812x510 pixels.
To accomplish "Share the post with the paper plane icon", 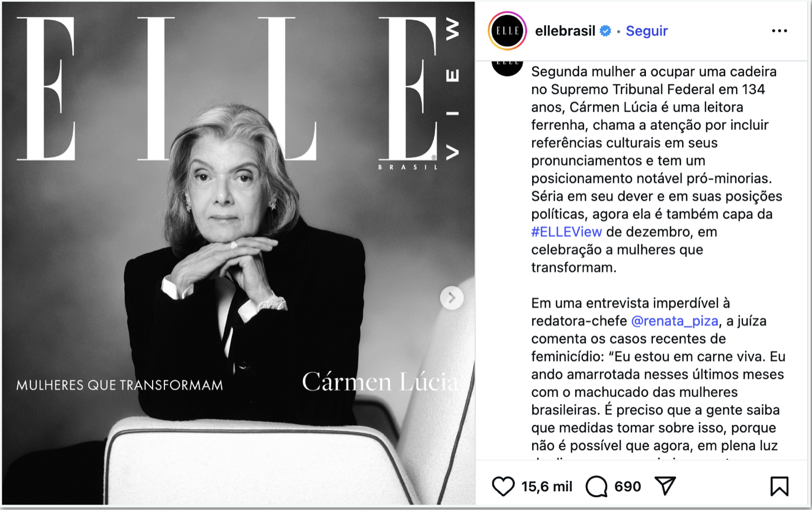I will (x=665, y=486).
